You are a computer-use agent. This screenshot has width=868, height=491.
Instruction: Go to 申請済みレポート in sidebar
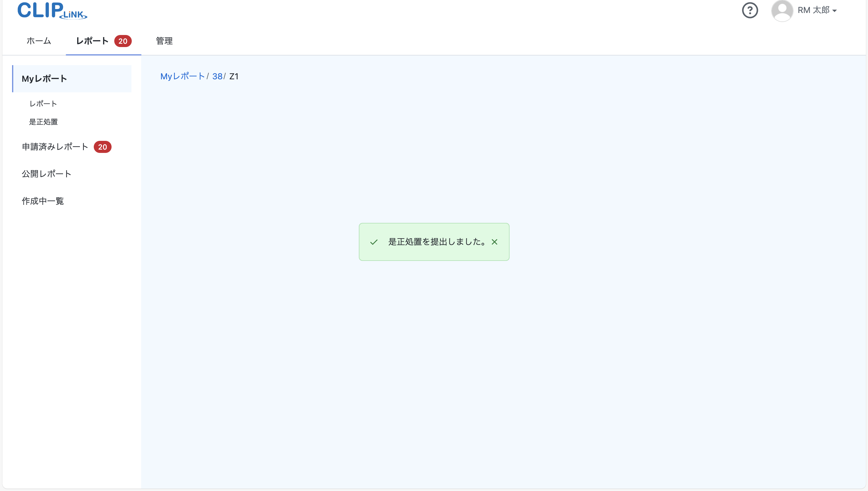55,147
